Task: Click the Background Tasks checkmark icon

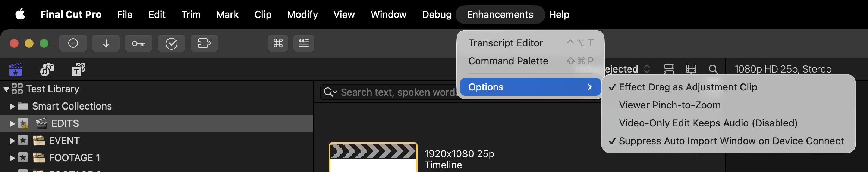Action: (x=171, y=43)
